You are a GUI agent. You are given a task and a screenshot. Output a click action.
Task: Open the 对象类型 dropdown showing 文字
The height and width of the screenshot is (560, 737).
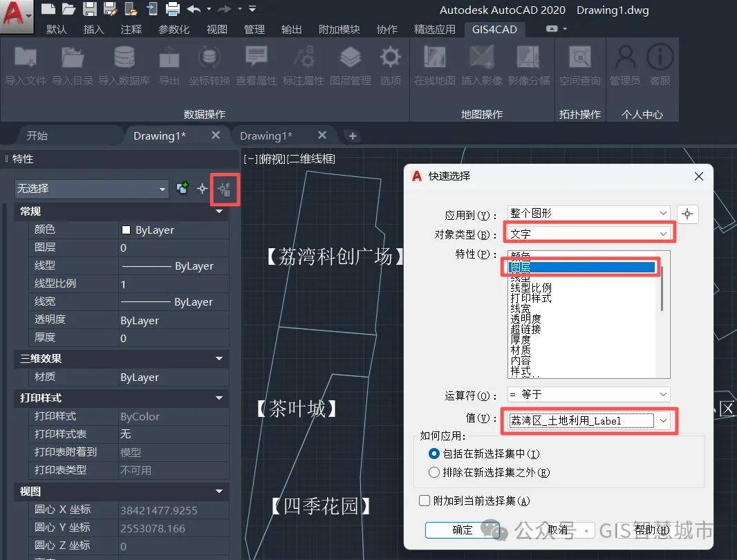[x=589, y=234]
